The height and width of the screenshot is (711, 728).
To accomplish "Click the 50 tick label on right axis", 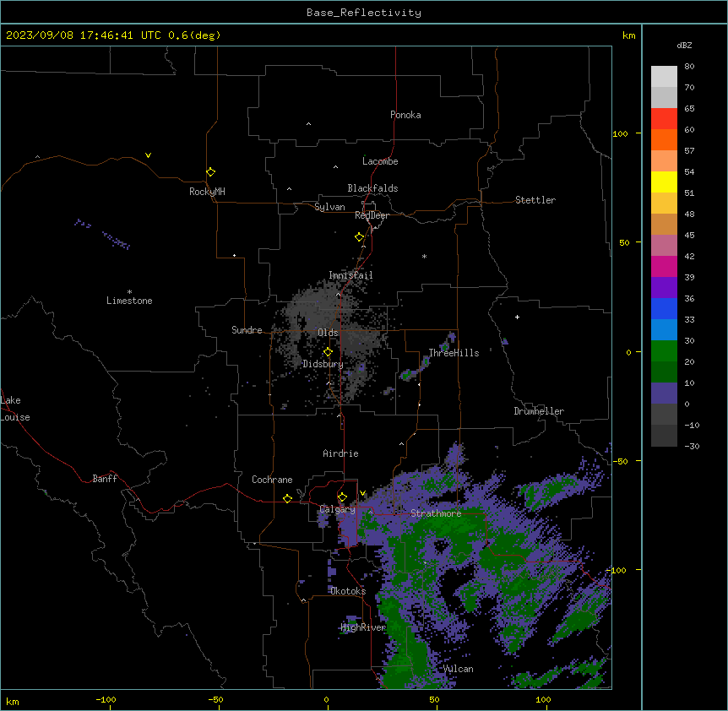I will [624, 242].
